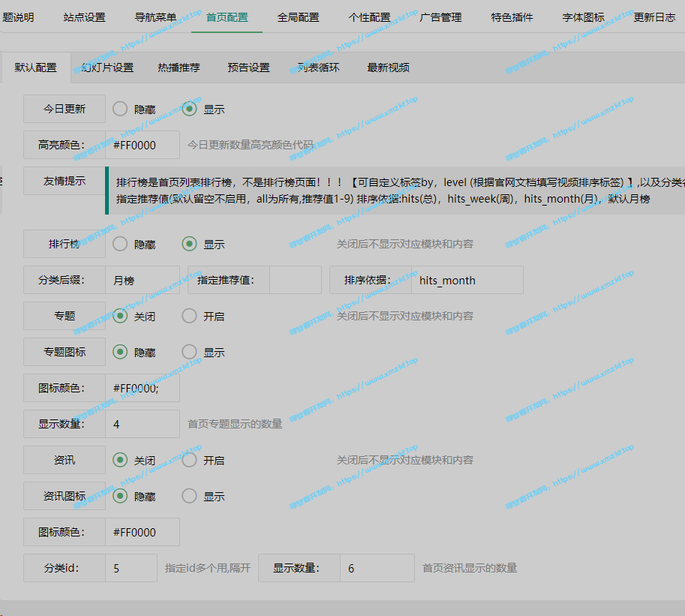Set 今日更新 to 显示
The height and width of the screenshot is (616, 685).
coord(189,109)
